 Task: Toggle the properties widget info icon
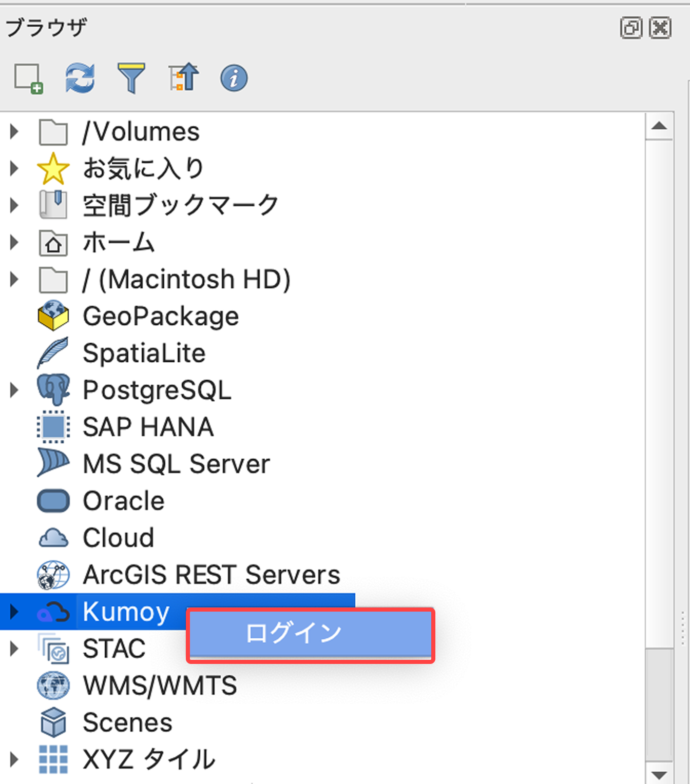click(x=234, y=78)
